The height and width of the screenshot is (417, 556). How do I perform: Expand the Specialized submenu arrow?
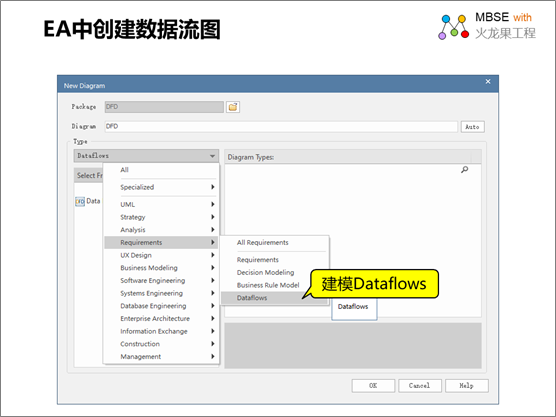[213, 187]
